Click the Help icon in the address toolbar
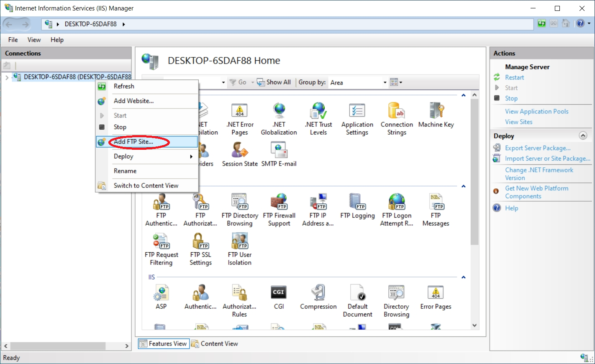 coord(580,23)
